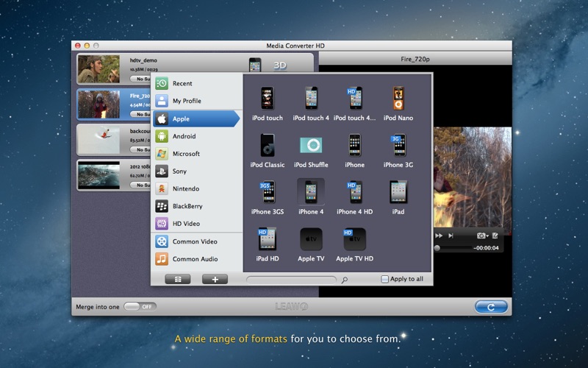Select the iPod Nano profile
Image resolution: width=588 pixels, height=368 pixels.
coord(398,103)
